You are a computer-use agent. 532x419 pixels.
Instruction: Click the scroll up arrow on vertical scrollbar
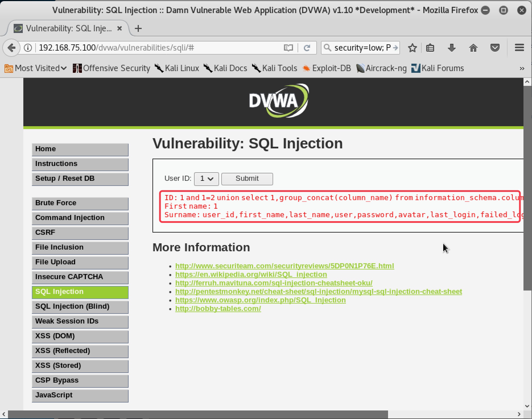click(527, 82)
